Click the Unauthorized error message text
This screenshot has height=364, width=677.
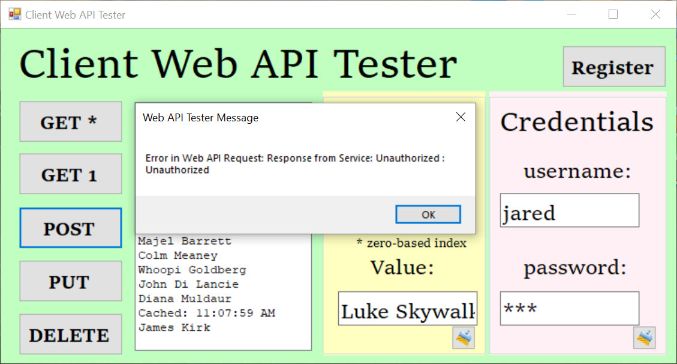click(x=295, y=164)
